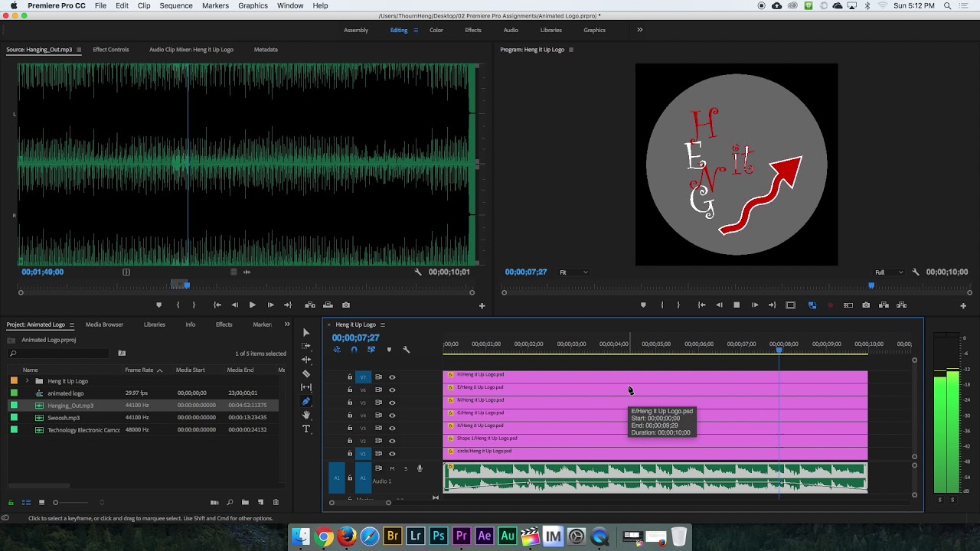Select the Selection arrow tool
Viewport: 980px width, 551px height.
coord(306,332)
